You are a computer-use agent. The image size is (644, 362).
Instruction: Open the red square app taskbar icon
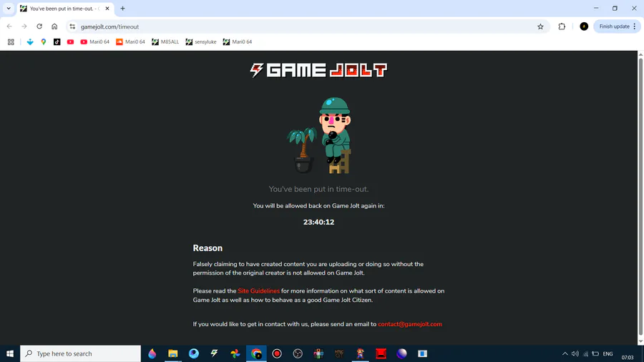381,353
